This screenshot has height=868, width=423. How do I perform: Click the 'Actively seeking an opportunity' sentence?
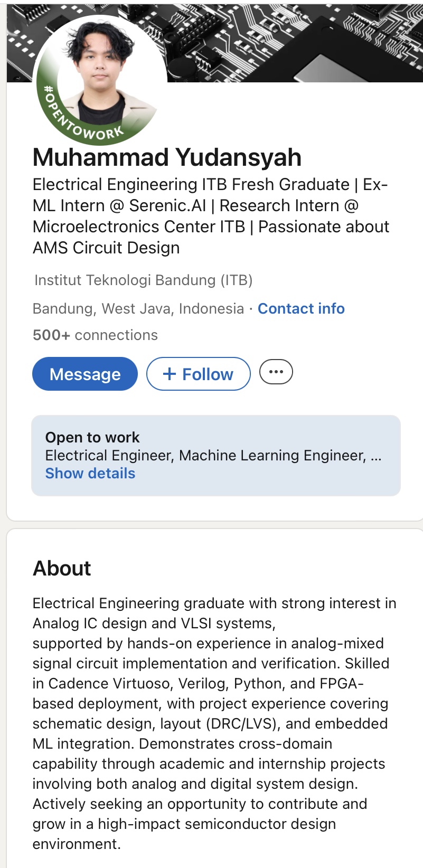200,824
